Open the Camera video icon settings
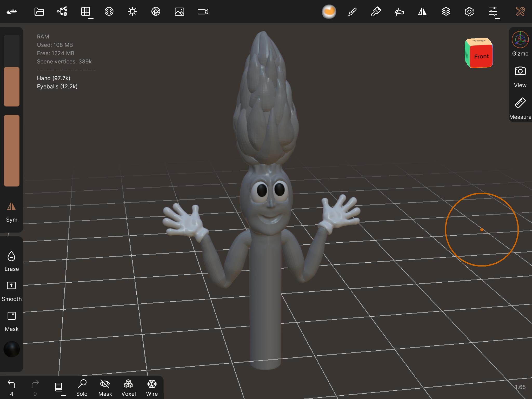The width and height of the screenshot is (532, 399). (x=203, y=12)
